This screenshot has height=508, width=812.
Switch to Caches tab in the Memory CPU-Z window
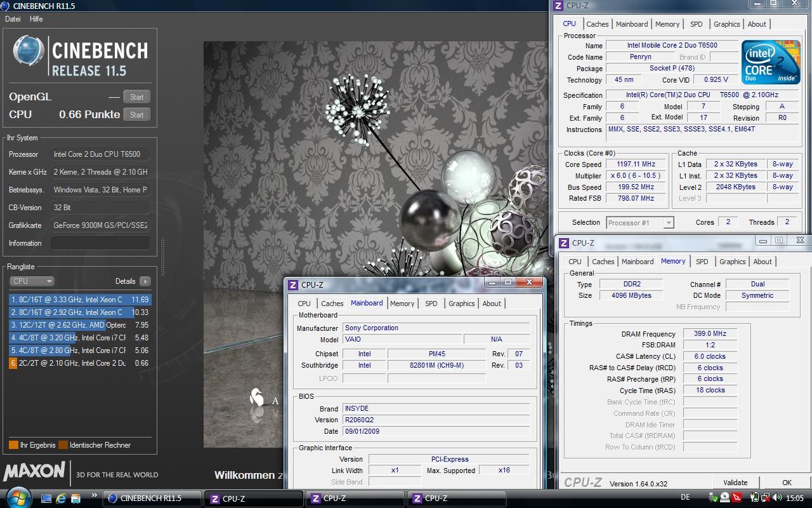pyautogui.click(x=603, y=262)
